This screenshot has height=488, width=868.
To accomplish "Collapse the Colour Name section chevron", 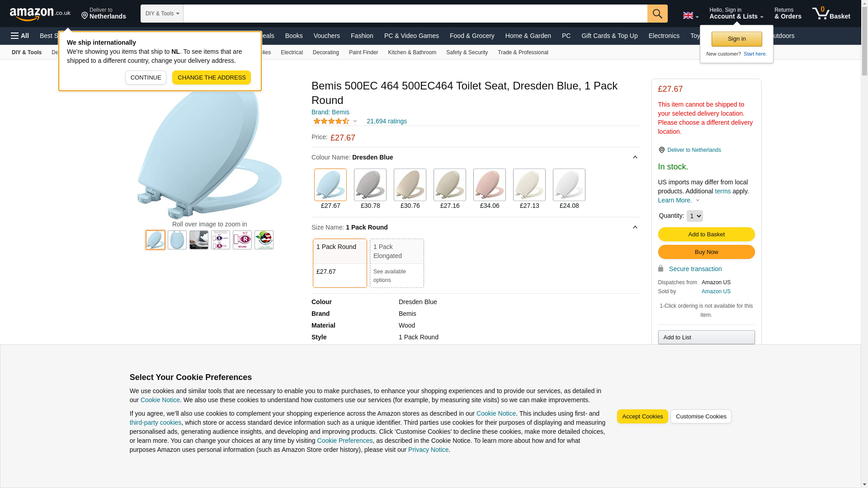I will [x=635, y=157].
